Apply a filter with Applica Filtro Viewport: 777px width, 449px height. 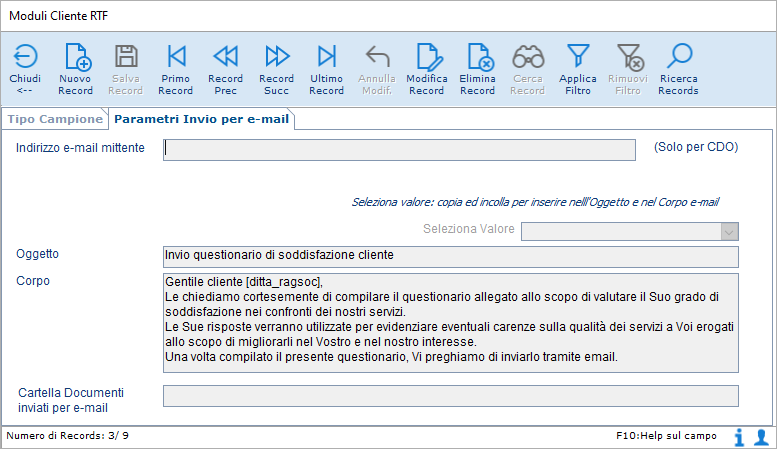pyautogui.click(x=578, y=69)
